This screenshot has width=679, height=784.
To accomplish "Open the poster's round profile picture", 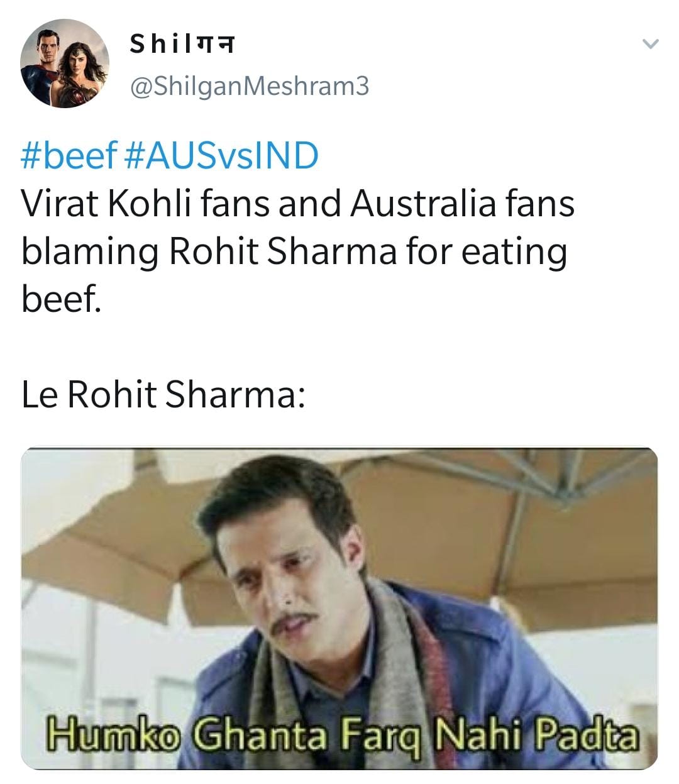I will 65,63.
